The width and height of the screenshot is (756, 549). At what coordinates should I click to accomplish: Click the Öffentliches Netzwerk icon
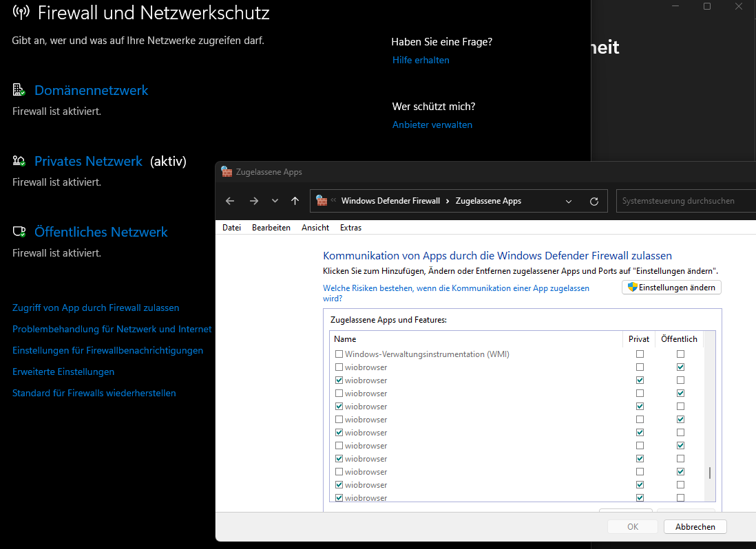click(19, 232)
